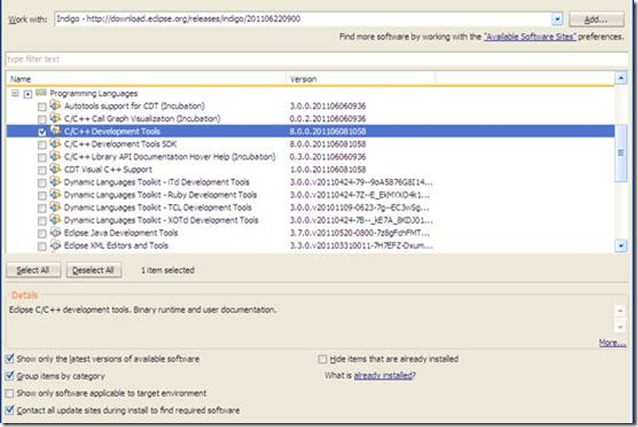Open the already installed link
The height and width of the screenshot is (427, 638).
[383, 375]
